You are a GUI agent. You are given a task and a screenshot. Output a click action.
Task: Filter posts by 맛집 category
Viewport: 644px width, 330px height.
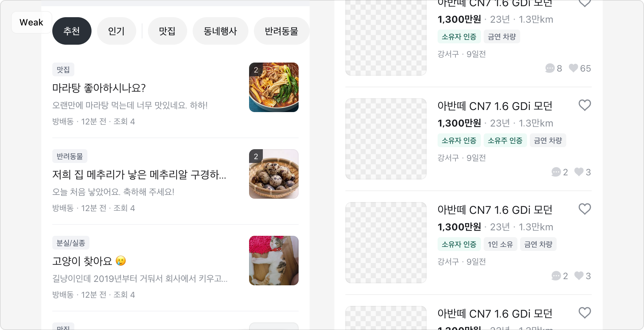pyautogui.click(x=167, y=31)
